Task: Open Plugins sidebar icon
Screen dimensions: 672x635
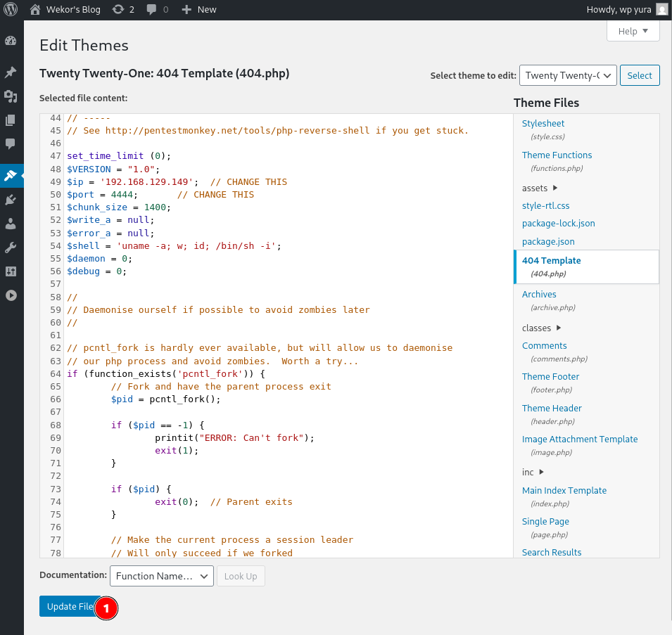Action: [x=11, y=200]
